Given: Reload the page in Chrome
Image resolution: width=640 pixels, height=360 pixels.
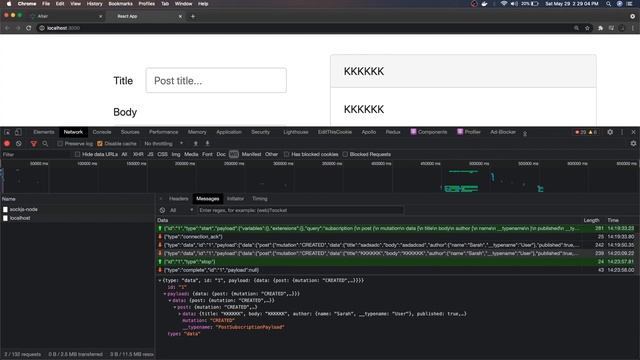Looking at the screenshot, I should point(29,28).
